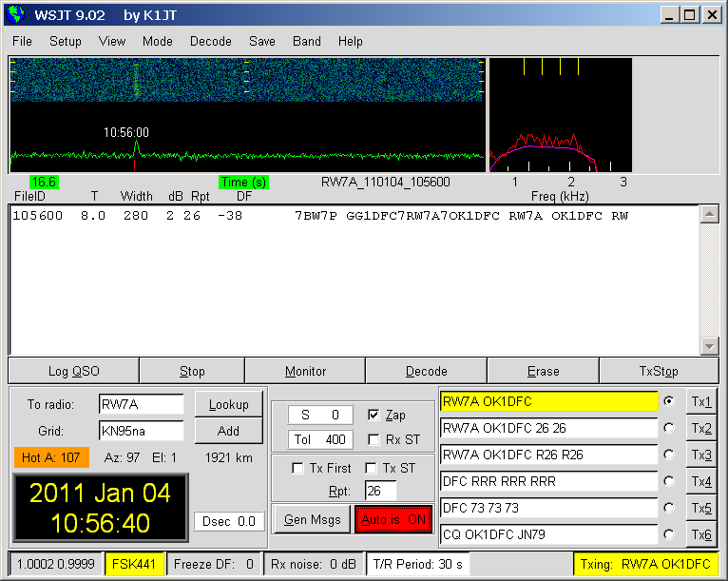Click the S 0 threshold control

point(320,415)
